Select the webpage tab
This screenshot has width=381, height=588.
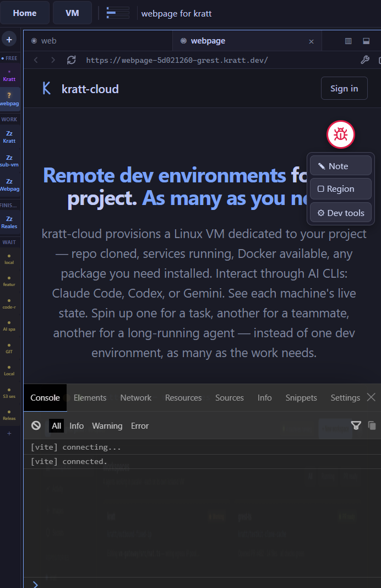(x=247, y=41)
